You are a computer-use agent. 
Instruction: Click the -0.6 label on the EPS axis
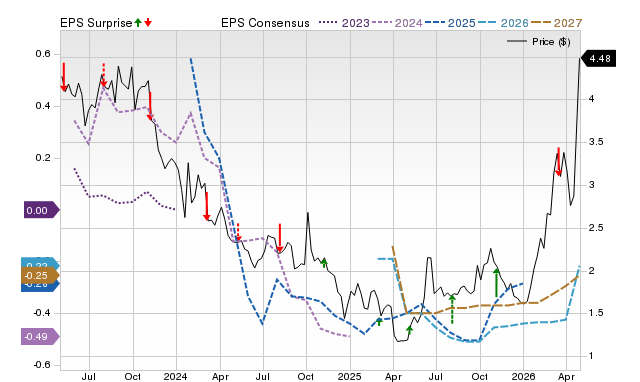pyautogui.click(x=42, y=364)
